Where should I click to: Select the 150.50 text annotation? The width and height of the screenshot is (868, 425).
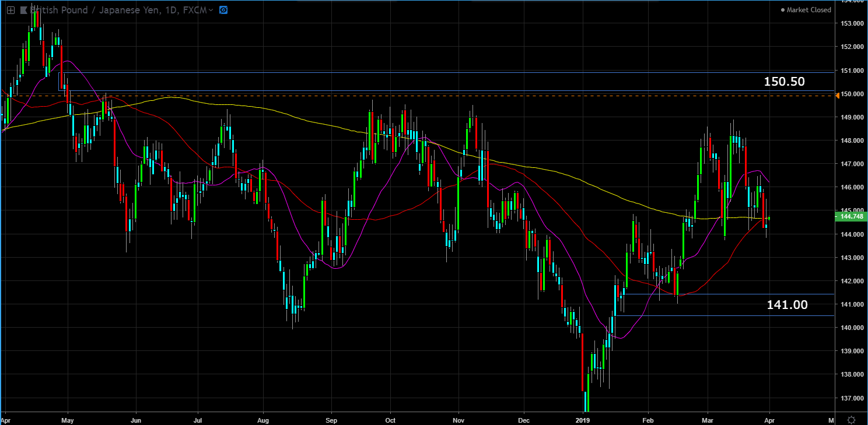[x=784, y=82]
